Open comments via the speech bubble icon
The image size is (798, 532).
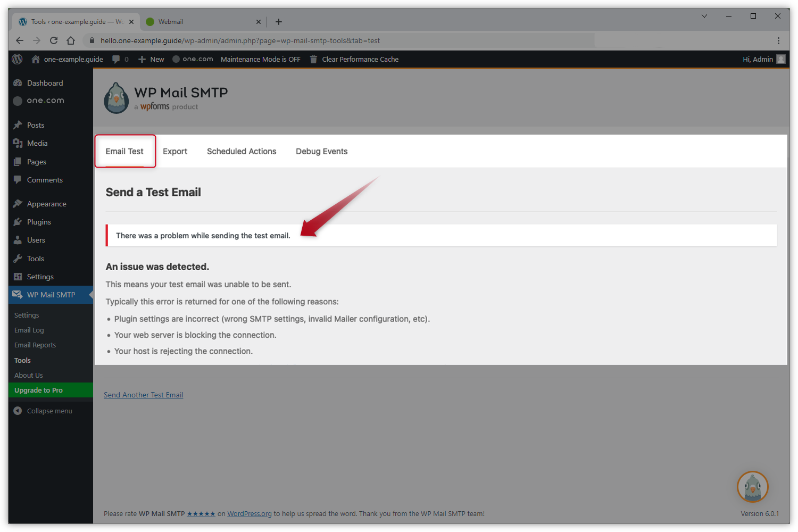click(117, 59)
